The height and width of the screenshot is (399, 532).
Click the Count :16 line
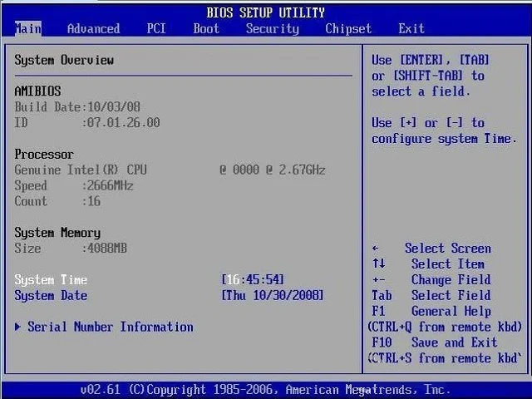57,201
